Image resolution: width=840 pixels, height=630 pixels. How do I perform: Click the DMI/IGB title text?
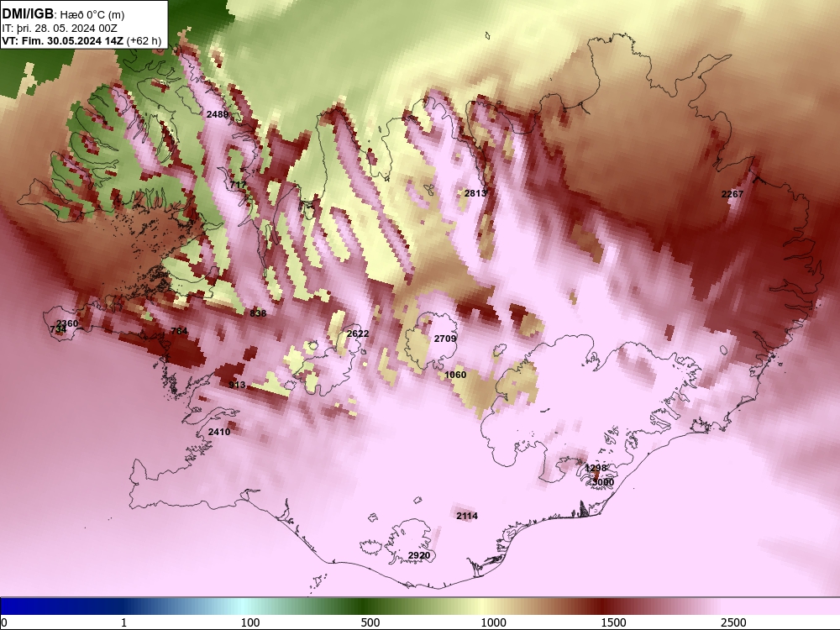point(28,14)
